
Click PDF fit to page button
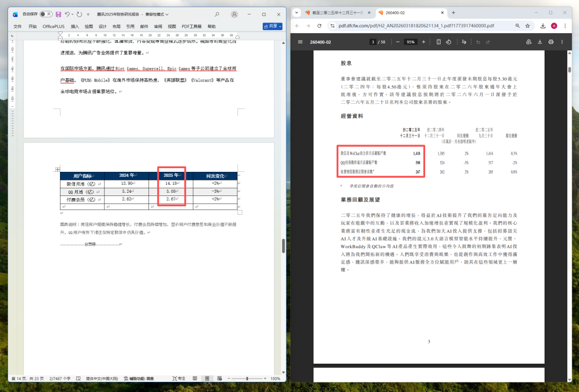pyautogui.click(x=439, y=42)
